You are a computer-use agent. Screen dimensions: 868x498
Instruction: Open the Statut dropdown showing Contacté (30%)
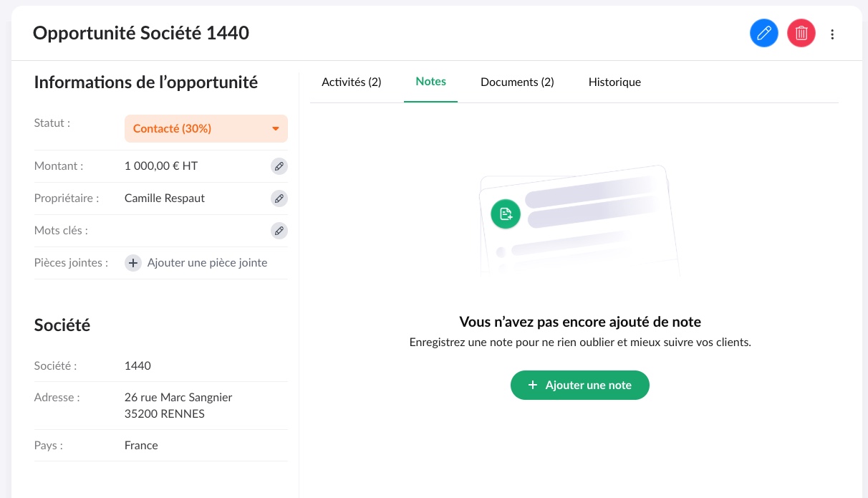206,129
